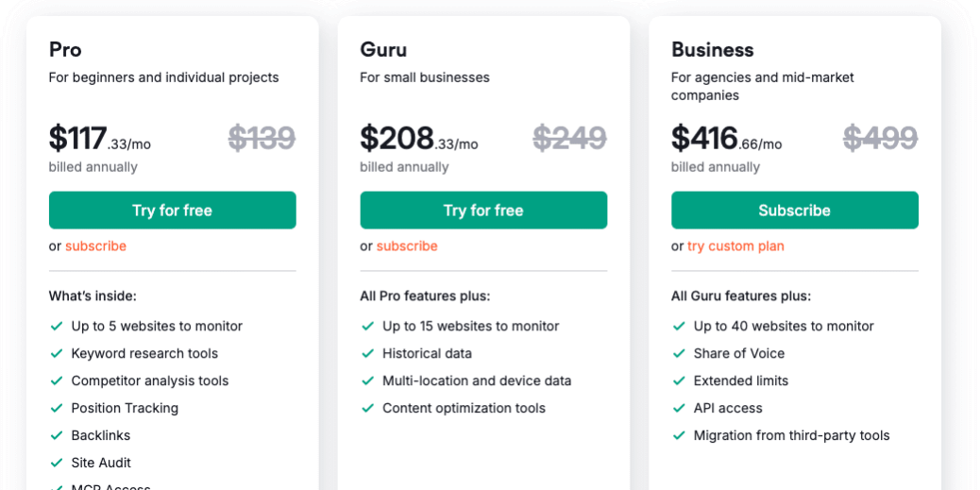
Task: Click the Backlinks feature text
Action: [x=101, y=436]
